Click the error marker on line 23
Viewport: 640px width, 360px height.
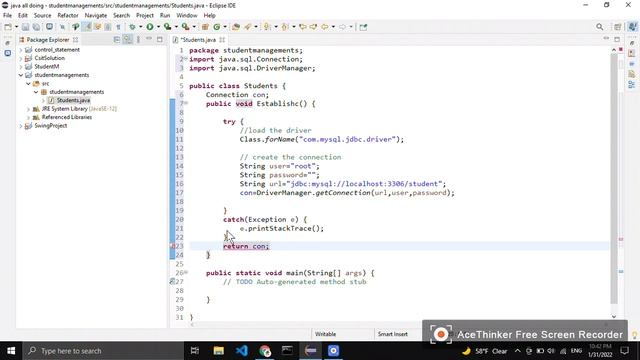click(172, 246)
